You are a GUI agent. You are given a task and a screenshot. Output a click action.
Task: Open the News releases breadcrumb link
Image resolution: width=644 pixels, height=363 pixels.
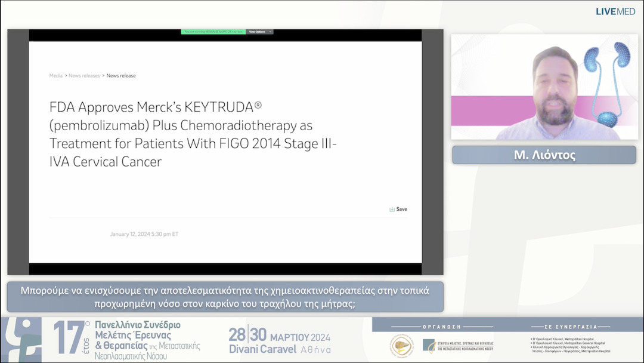click(84, 76)
